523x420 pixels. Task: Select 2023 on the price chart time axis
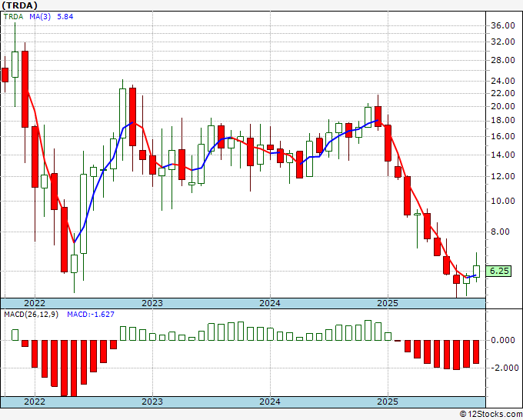pos(152,303)
